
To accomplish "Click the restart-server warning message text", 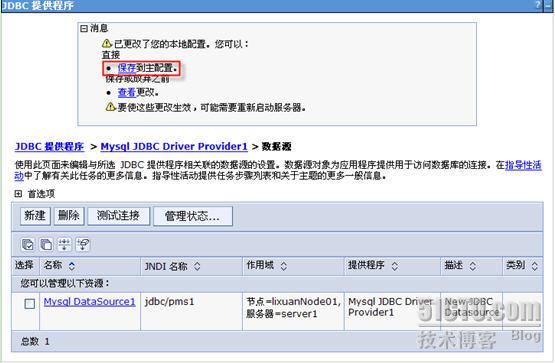I will [211, 107].
